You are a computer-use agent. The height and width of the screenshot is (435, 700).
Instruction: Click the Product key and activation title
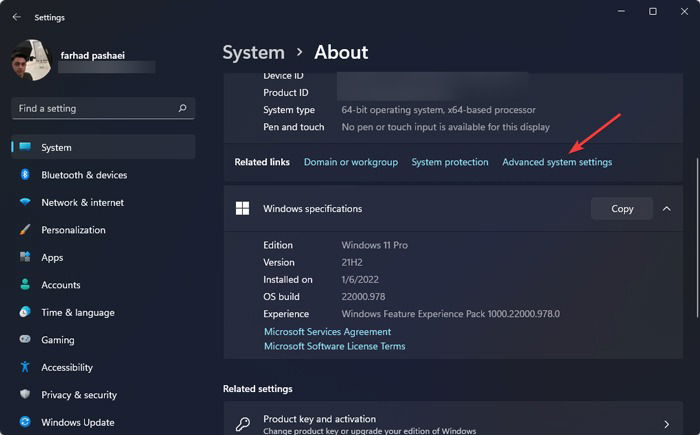tap(320, 419)
